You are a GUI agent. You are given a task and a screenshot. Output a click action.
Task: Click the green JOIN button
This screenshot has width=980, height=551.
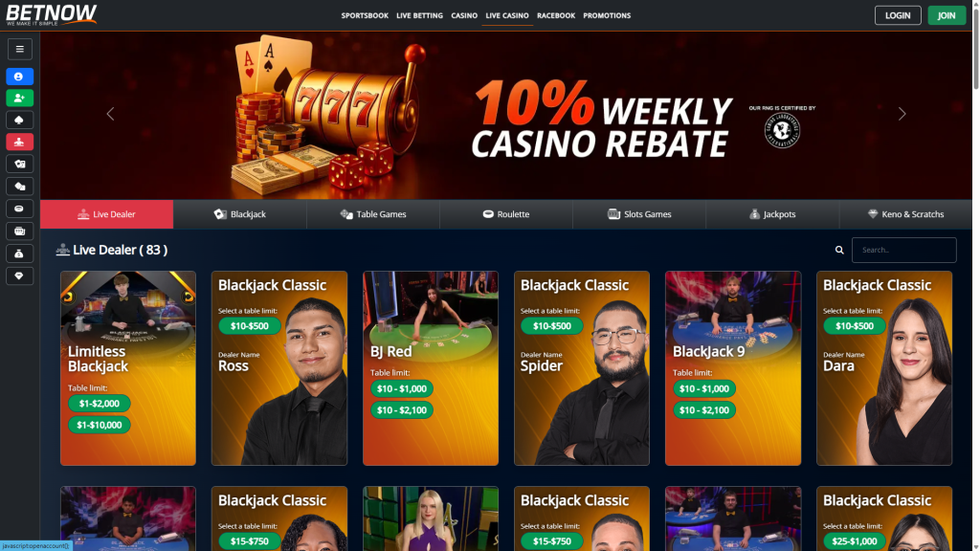947,15
